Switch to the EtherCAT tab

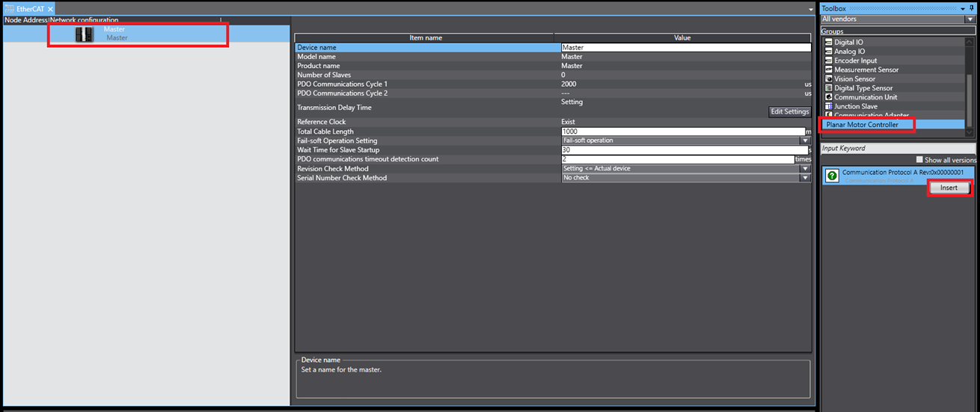(x=30, y=8)
